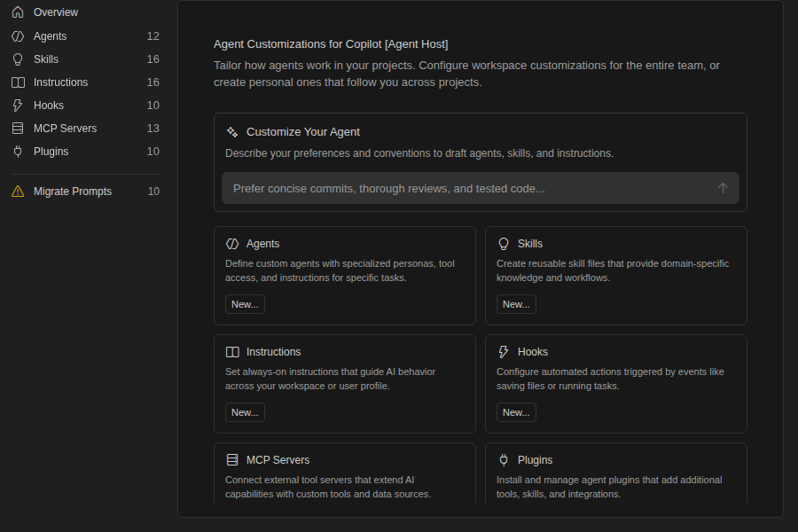
Task: Go to Skills in the sidebar
Action: [85, 59]
